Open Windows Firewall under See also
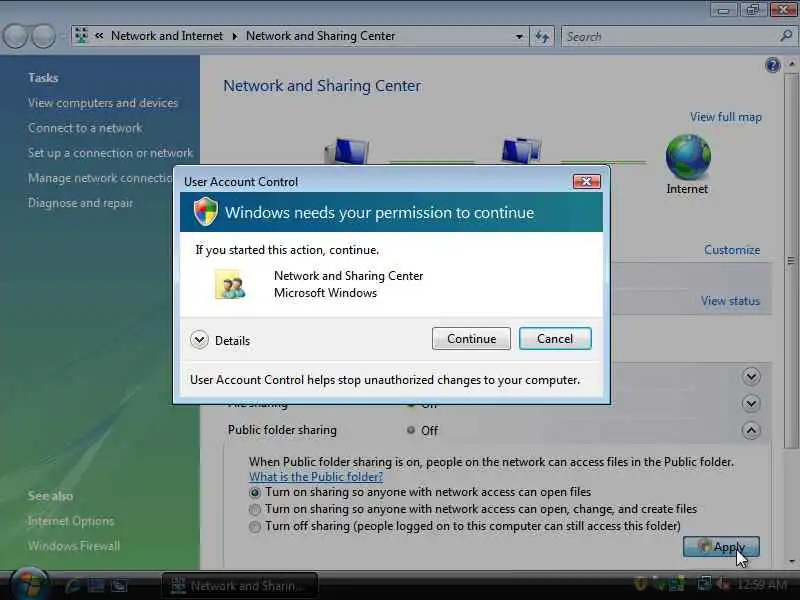 pyautogui.click(x=74, y=546)
